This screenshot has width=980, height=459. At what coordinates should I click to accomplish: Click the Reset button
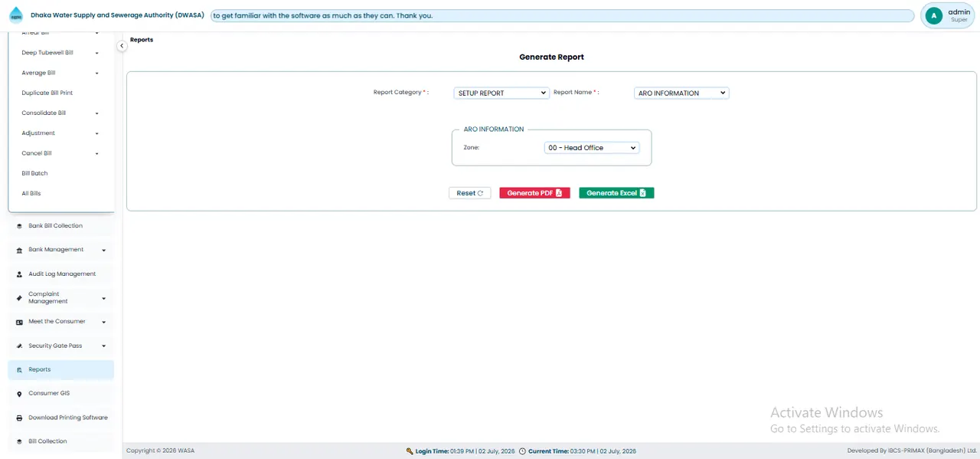coord(469,193)
